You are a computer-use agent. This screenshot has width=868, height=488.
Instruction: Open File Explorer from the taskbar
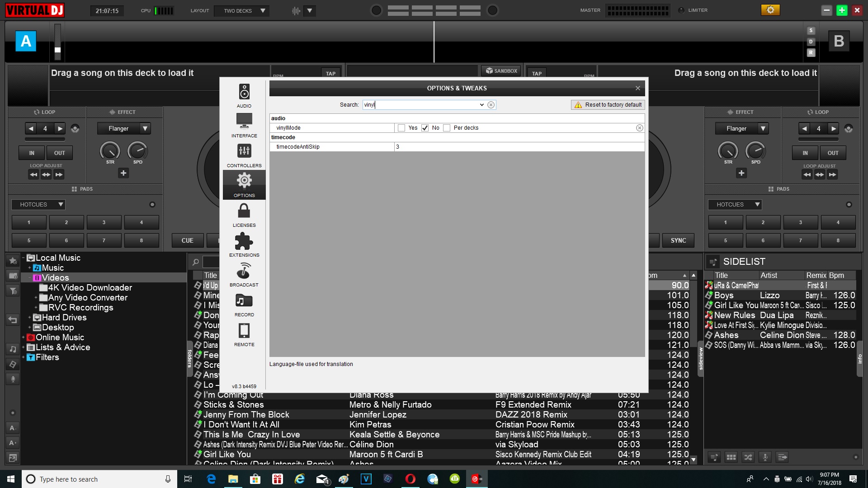(233, 479)
